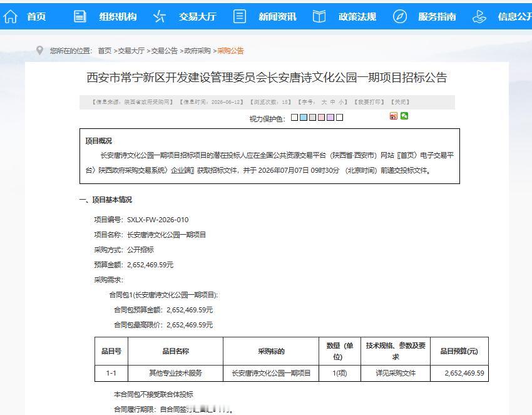The width and height of the screenshot is (532, 415).
Task: Open the 政策法规 nav menu
Action: point(357,16)
